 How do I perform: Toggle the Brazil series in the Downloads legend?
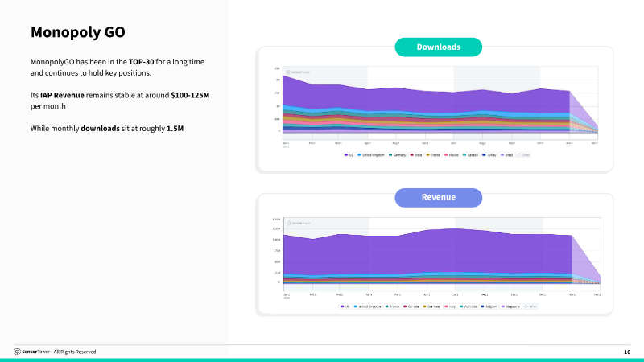pos(510,154)
